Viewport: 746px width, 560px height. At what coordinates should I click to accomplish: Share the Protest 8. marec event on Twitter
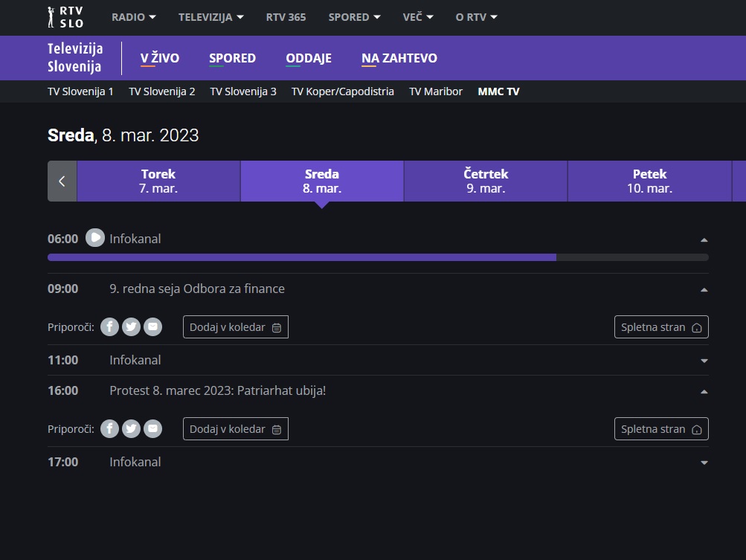tap(131, 428)
